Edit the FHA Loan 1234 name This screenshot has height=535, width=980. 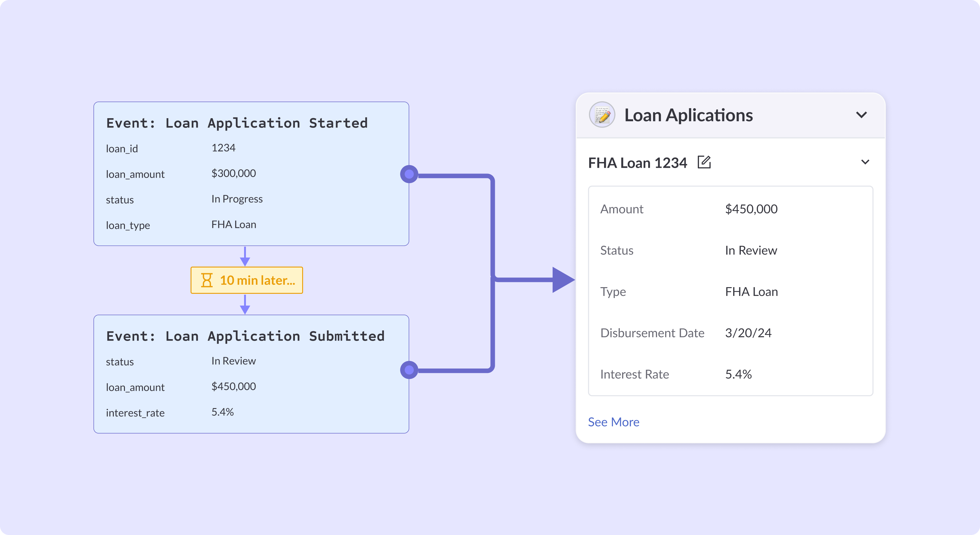(x=704, y=162)
